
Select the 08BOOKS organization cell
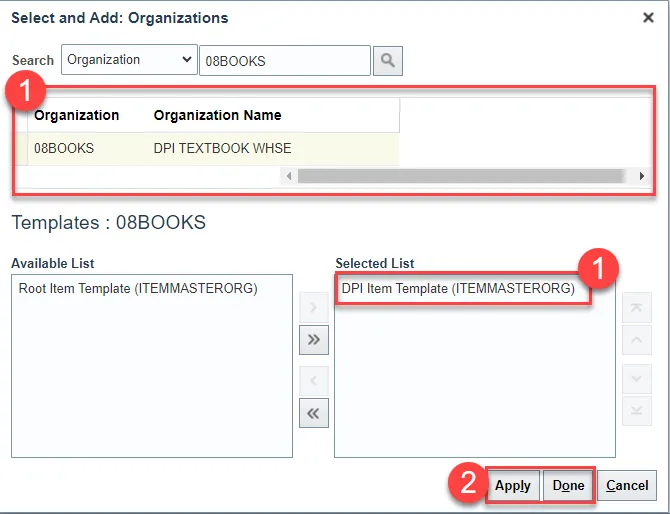pos(64,148)
